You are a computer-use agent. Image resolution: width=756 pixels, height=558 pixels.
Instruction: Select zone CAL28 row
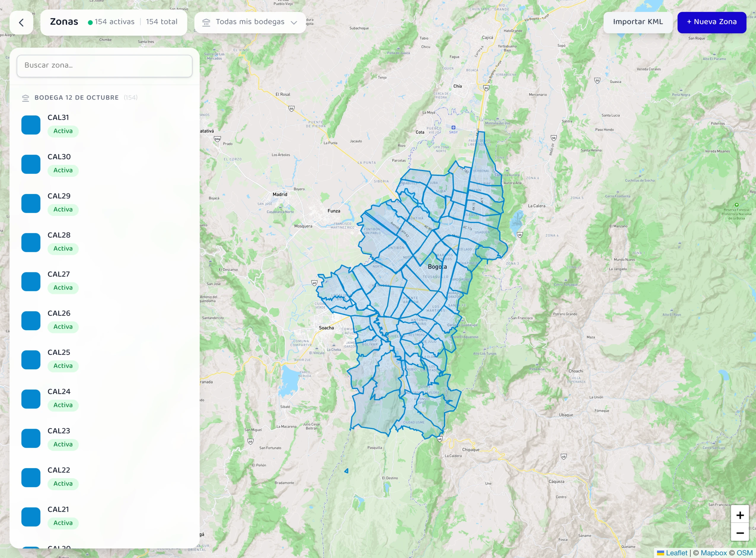[x=105, y=242]
